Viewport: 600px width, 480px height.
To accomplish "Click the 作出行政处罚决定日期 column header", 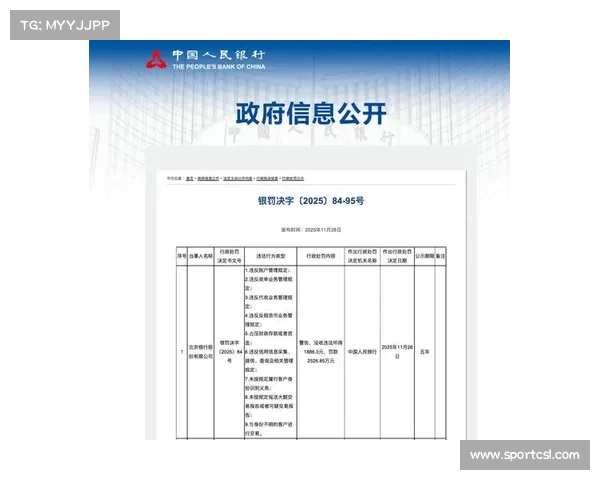I will pyautogui.click(x=397, y=256).
